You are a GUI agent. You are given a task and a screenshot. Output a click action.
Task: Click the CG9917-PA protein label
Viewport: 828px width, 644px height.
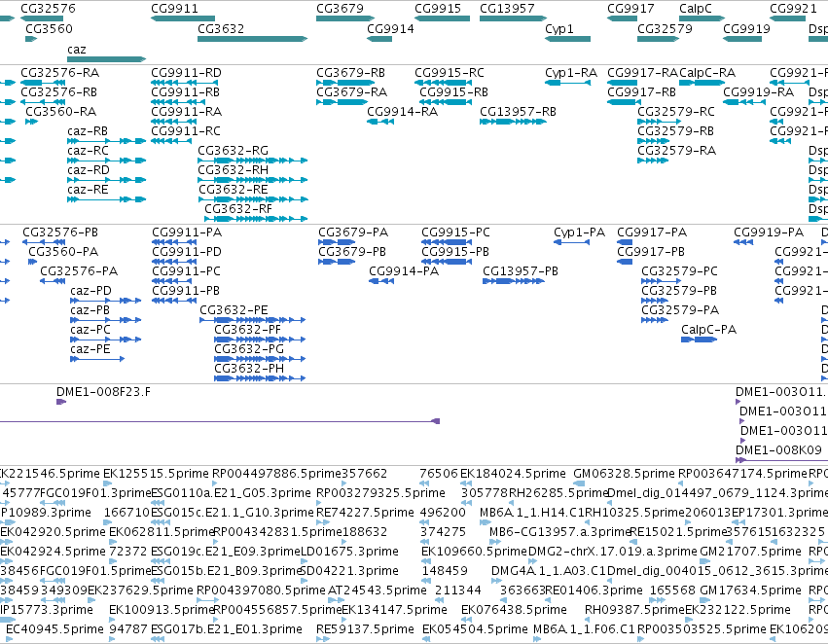coord(652,233)
